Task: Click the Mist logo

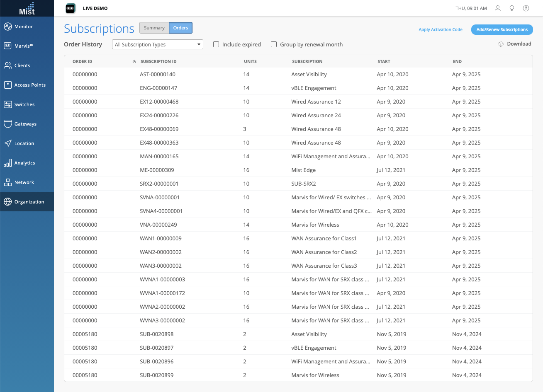Action: point(27,8)
